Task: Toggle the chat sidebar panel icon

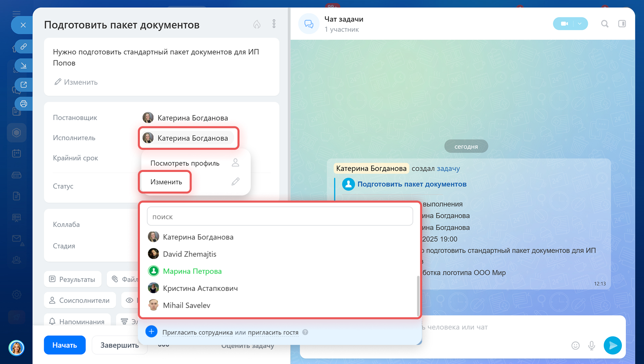Action: pyautogui.click(x=622, y=24)
